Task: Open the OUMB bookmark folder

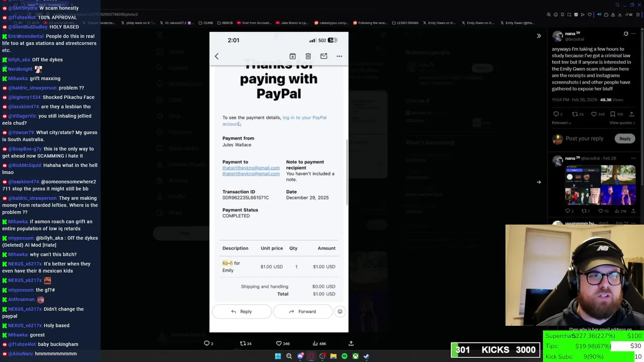Action: pyautogui.click(x=205, y=23)
